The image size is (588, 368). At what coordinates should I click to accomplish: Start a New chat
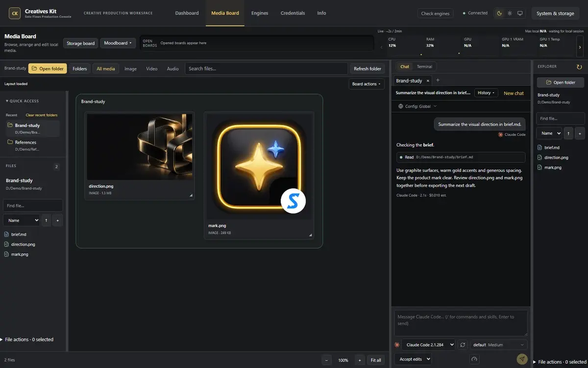pyautogui.click(x=514, y=93)
